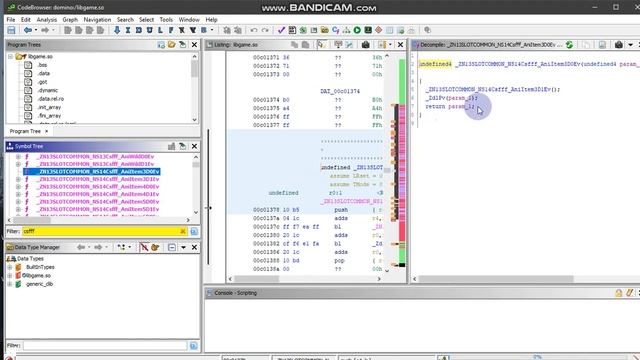This screenshot has width=640, height=360.
Task: Expand the AniItem3D1Ev function node in Symbol Tree
Action: pos(18,179)
